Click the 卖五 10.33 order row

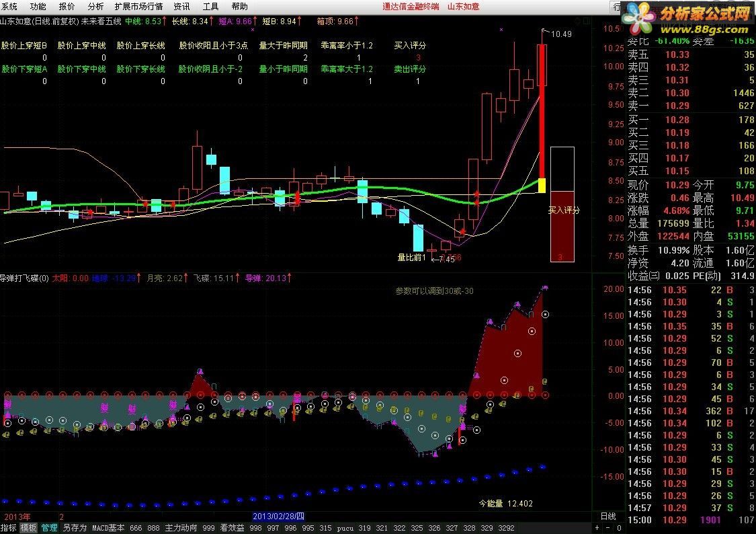click(691, 54)
